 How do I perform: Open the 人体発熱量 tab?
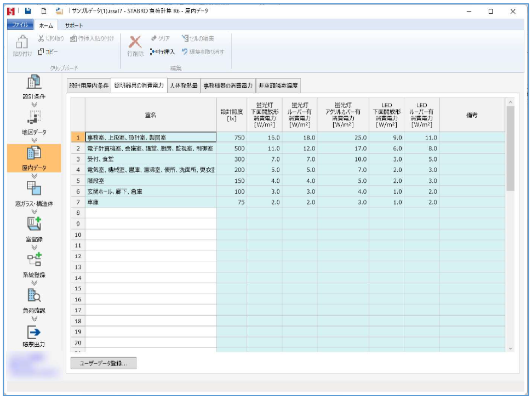(184, 86)
